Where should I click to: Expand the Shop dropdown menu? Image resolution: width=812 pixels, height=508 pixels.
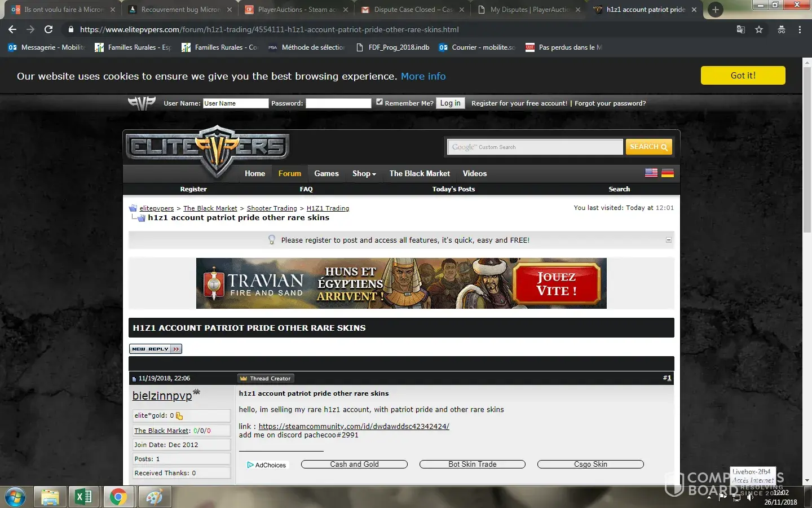coord(364,174)
